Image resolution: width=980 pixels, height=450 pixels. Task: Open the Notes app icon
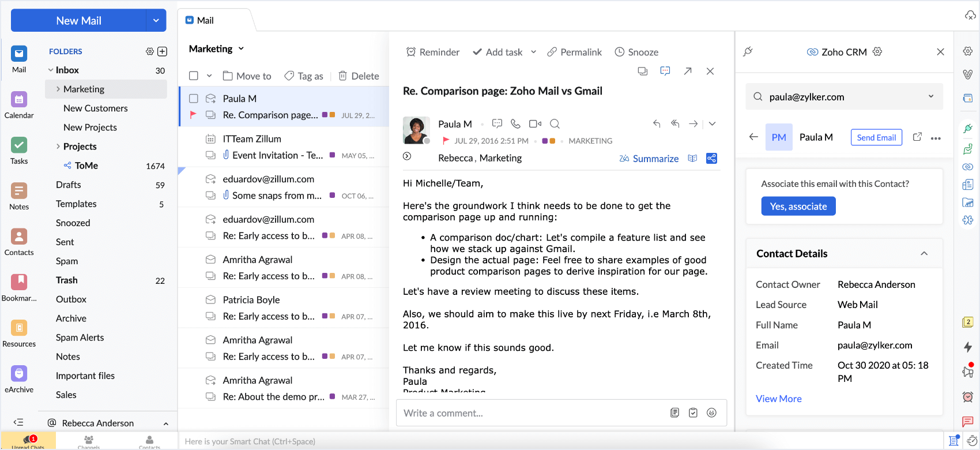(x=19, y=190)
